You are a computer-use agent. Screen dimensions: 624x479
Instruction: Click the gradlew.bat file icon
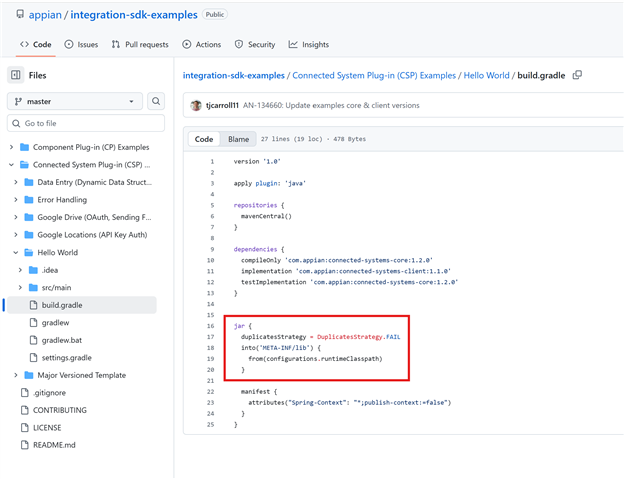click(33, 340)
